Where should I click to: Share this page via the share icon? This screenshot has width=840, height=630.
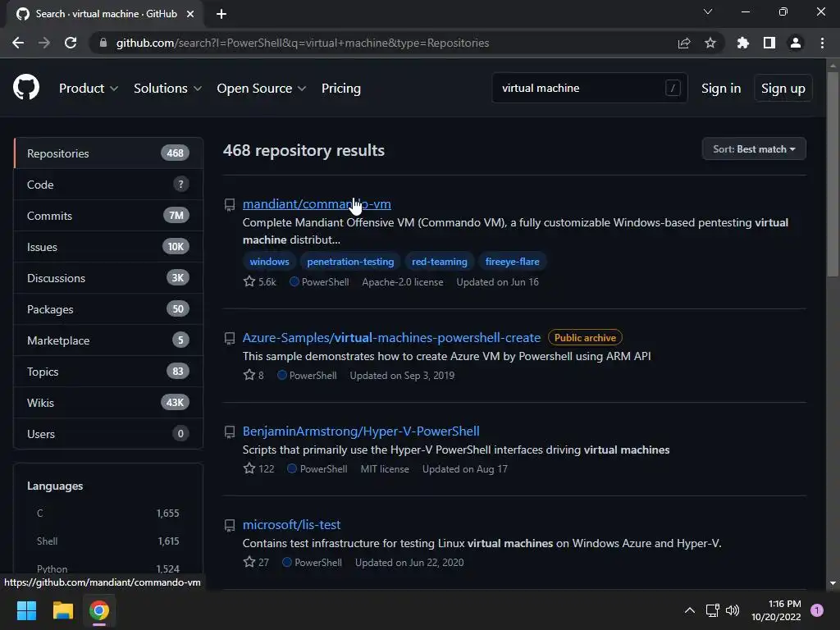(683, 43)
